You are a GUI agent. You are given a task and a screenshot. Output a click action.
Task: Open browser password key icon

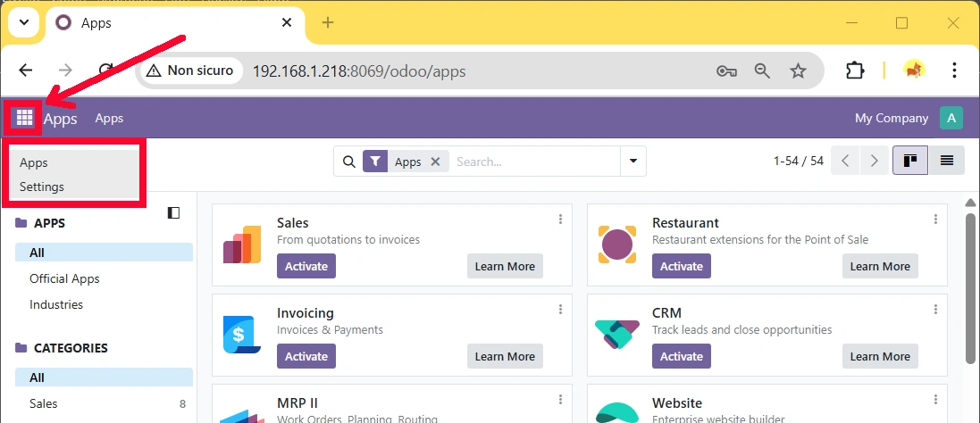tap(726, 71)
